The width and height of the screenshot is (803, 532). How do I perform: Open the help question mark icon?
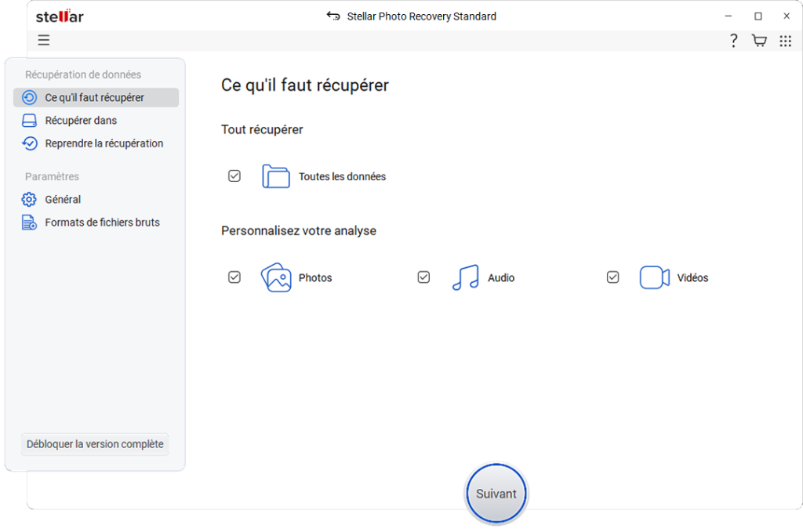click(x=733, y=41)
